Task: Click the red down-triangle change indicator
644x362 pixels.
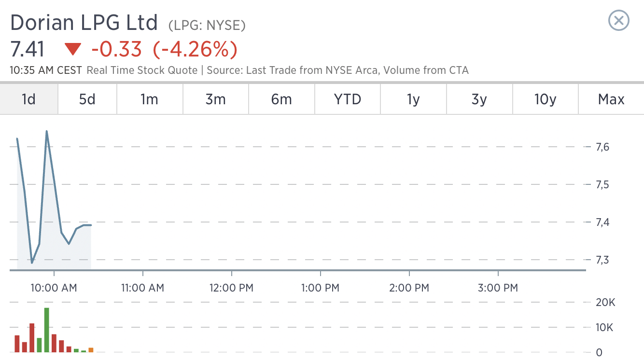Action: tap(73, 49)
